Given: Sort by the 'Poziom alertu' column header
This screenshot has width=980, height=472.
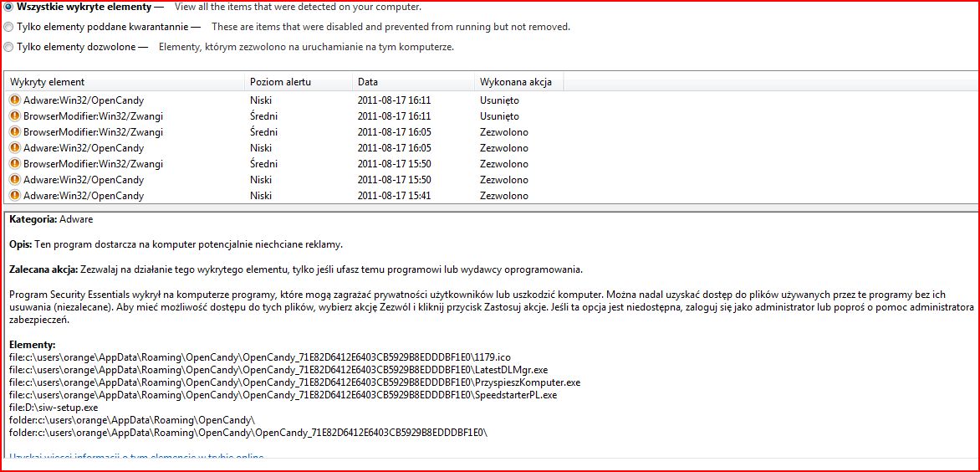Looking at the screenshot, I should [x=299, y=82].
